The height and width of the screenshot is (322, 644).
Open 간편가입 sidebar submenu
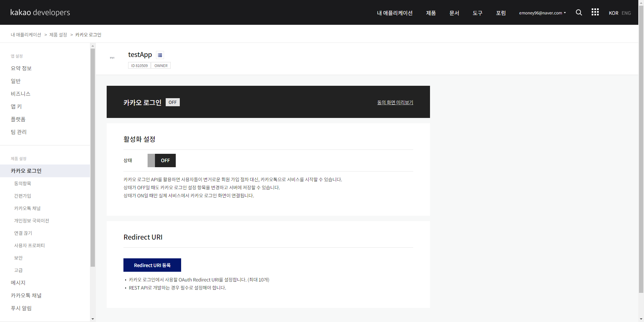coord(22,196)
